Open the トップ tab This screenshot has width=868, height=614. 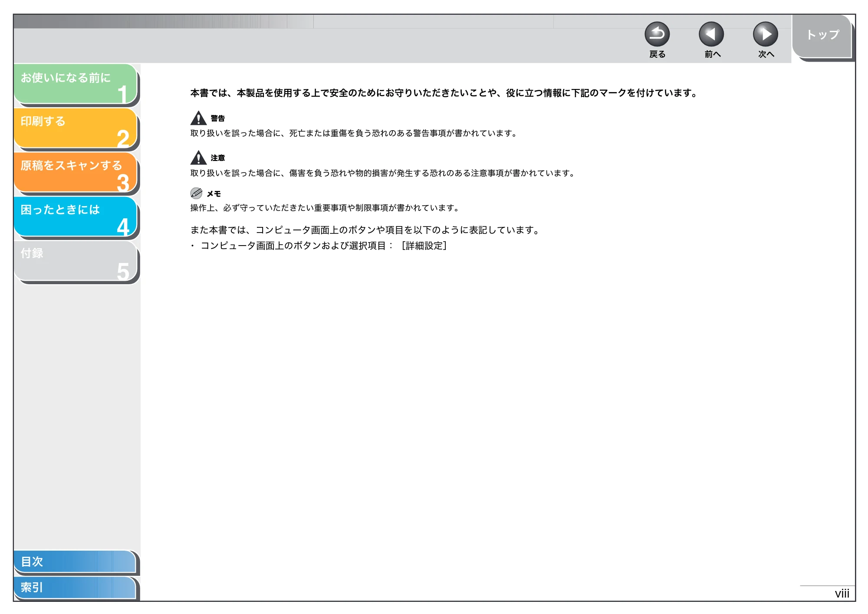tap(822, 36)
